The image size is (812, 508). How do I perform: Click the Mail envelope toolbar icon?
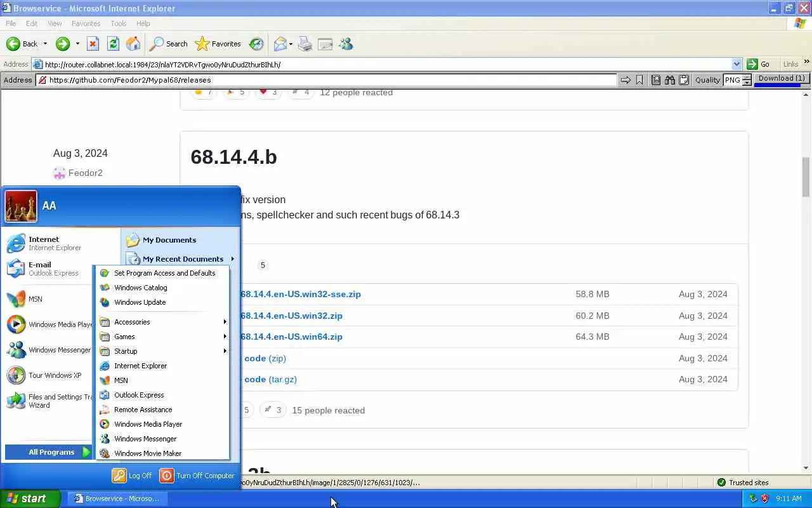click(280, 44)
